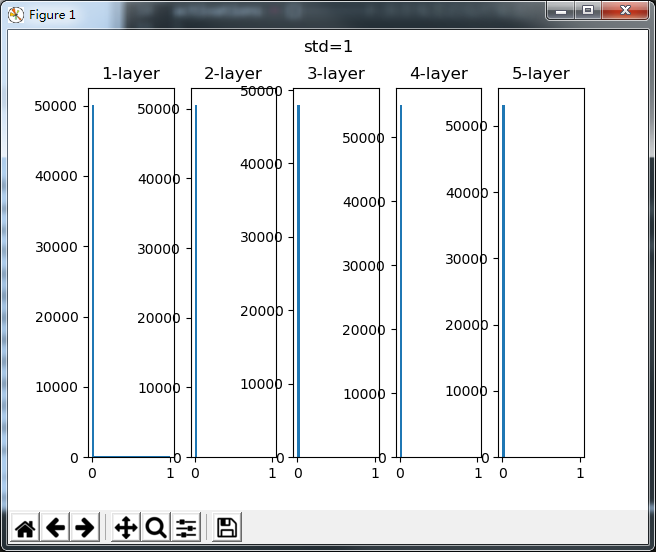Click the matplotlib icon in the title bar
The height and width of the screenshot is (552, 656).
coord(16,15)
